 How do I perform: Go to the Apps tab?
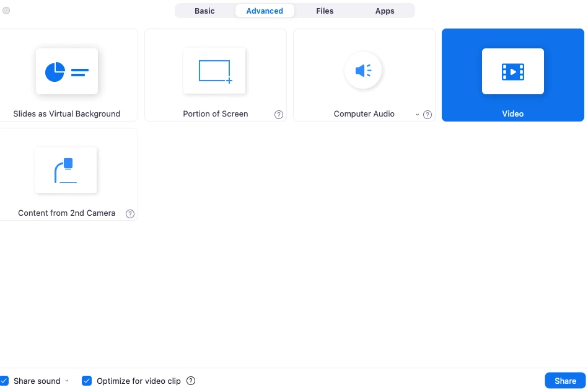coord(385,11)
